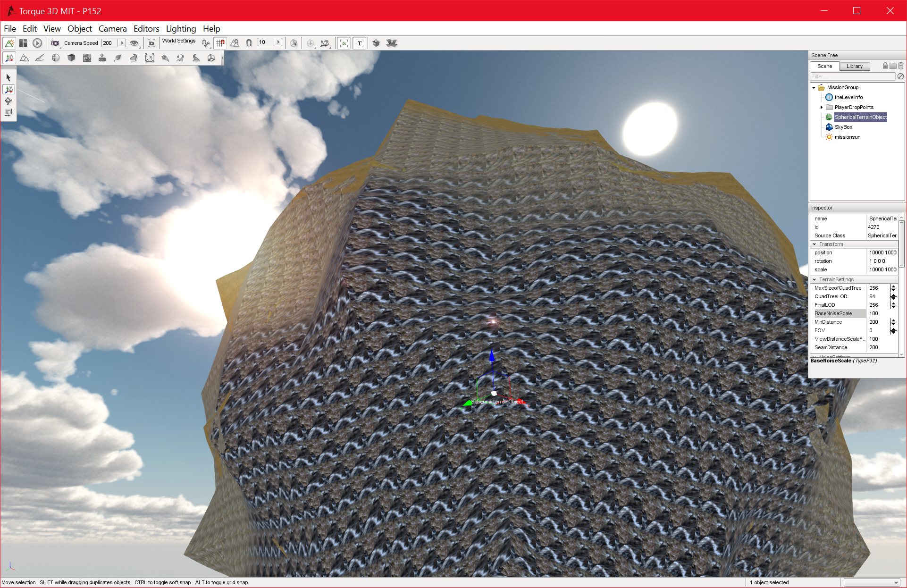Collapse the Transform inspector section
907x588 pixels.
815,244
